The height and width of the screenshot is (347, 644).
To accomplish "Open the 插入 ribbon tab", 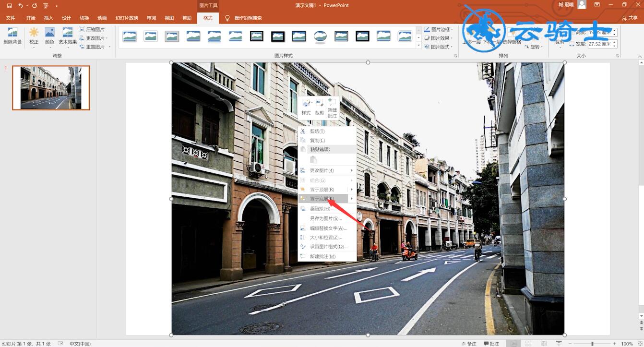I will pyautogui.click(x=48, y=18).
